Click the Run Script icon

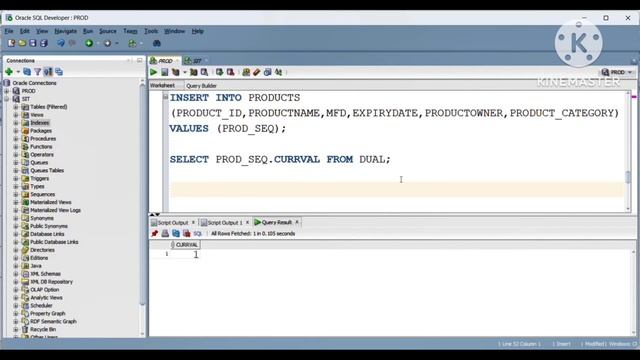pyautogui.click(x=164, y=72)
